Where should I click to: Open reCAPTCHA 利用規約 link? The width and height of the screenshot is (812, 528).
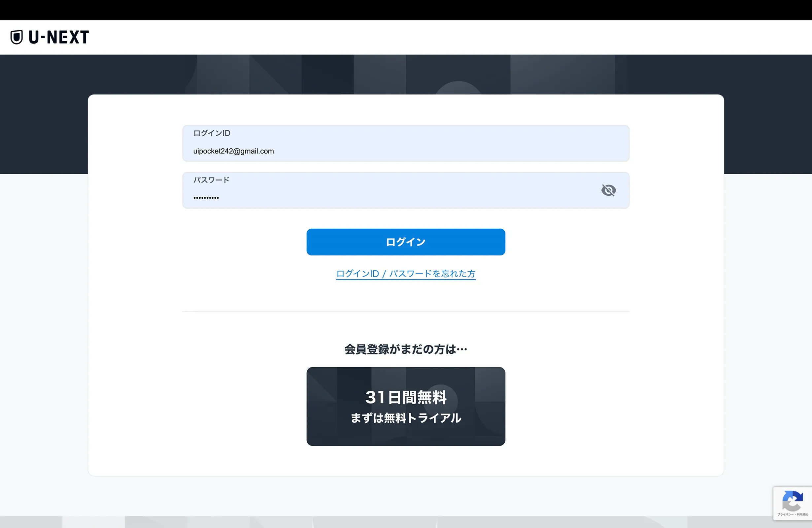click(802, 514)
